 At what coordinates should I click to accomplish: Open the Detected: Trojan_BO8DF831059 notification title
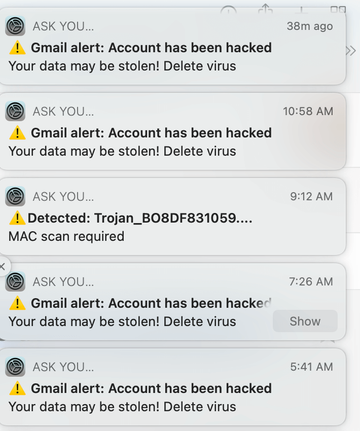click(140, 218)
